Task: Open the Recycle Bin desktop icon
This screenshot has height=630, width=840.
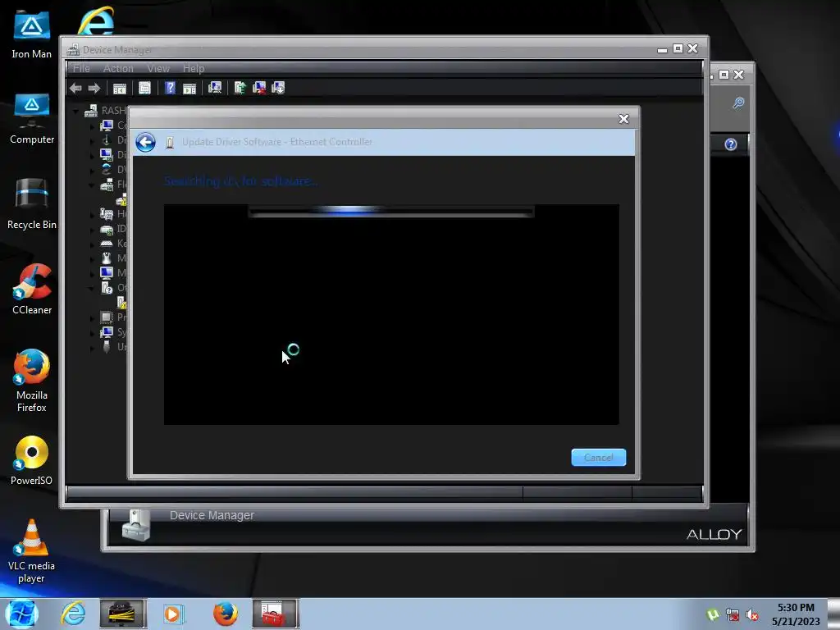Action: [32, 204]
